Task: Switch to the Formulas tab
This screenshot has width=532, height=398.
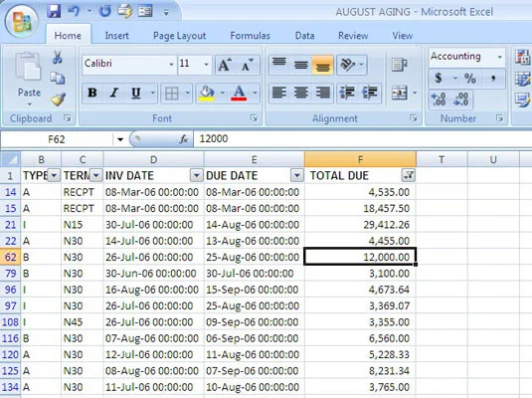Action: (x=250, y=36)
